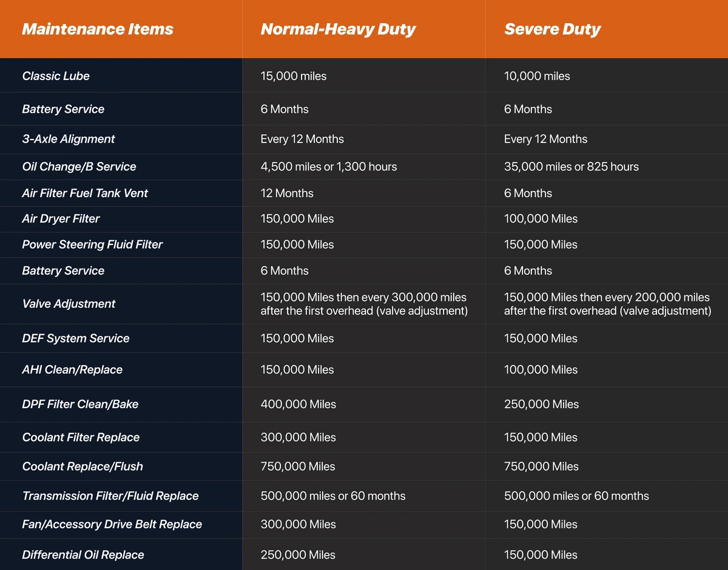Select the Differential Oil Replace label

pos(83,555)
